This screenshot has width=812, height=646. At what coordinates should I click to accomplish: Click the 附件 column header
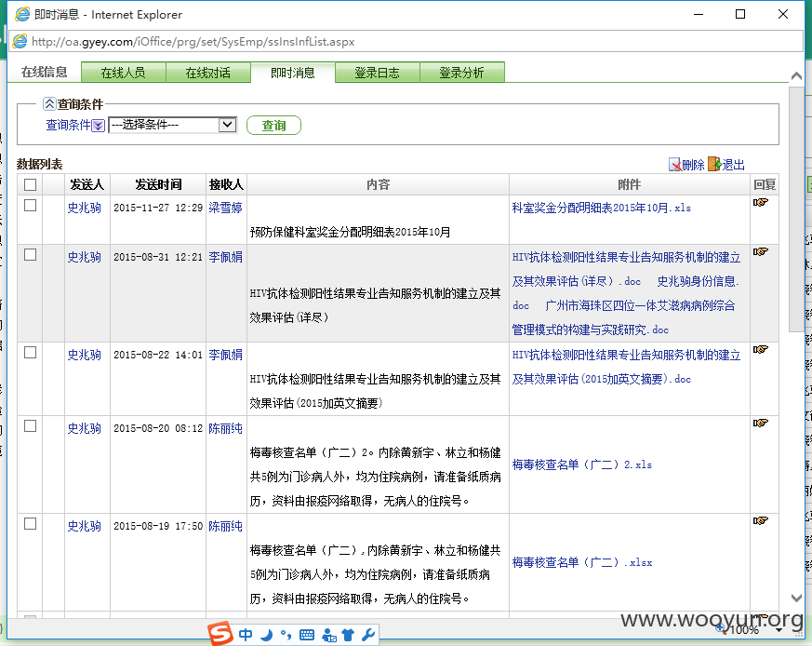tap(630, 184)
